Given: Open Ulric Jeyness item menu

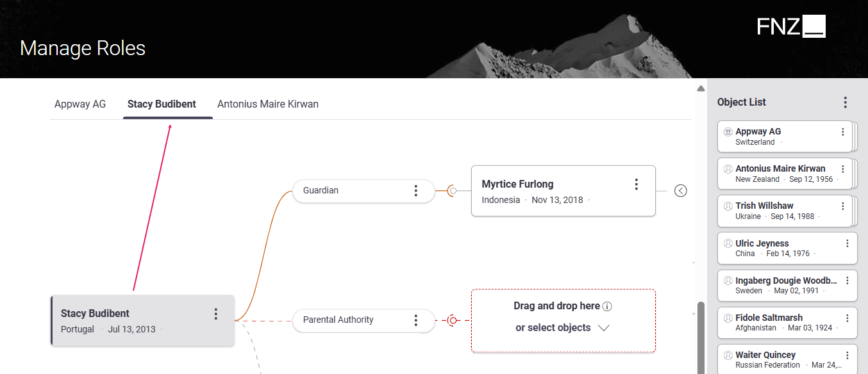Looking at the screenshot, I should 847,243.
